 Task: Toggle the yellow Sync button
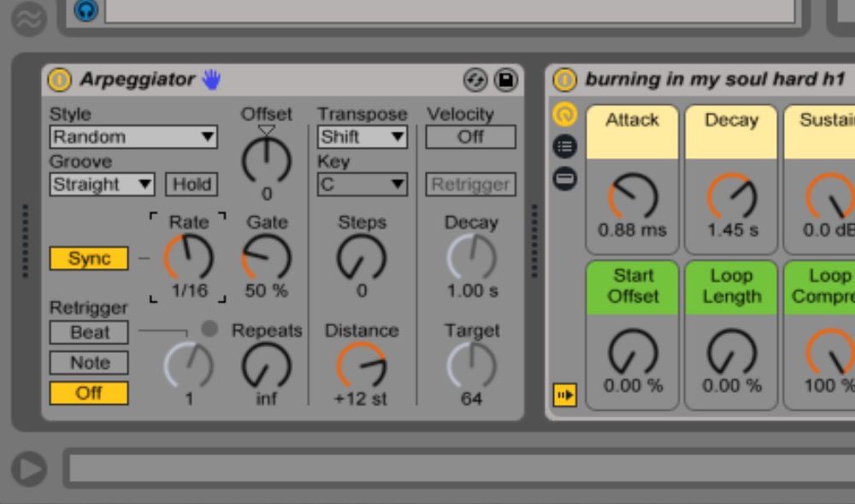tap(89, 258)
